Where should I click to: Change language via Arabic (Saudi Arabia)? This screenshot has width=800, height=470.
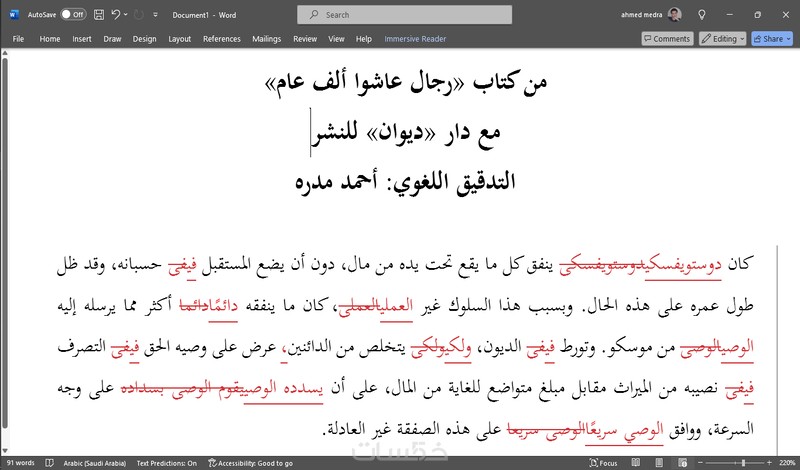(95, 463)
